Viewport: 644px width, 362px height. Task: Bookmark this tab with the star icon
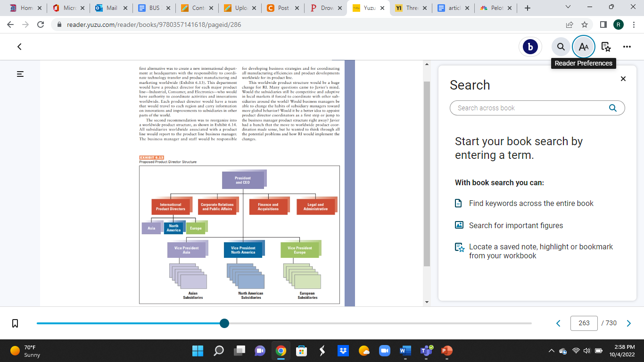tap(585, 25)
